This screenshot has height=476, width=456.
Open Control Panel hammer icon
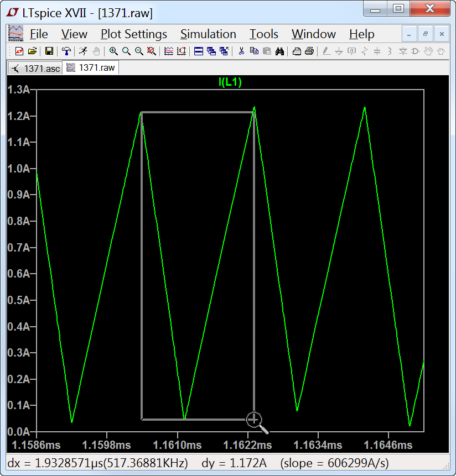pyautogui.click(x=66, y=51)
